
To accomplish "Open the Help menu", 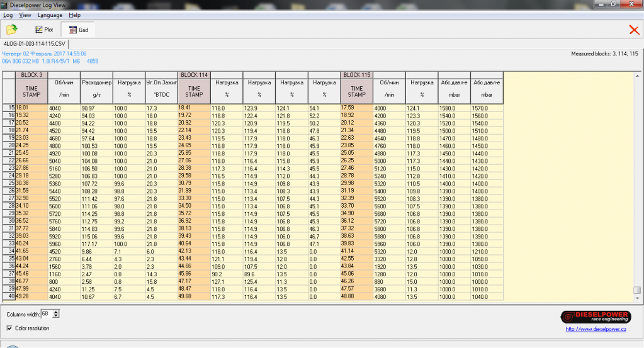I will click(74, 14).
